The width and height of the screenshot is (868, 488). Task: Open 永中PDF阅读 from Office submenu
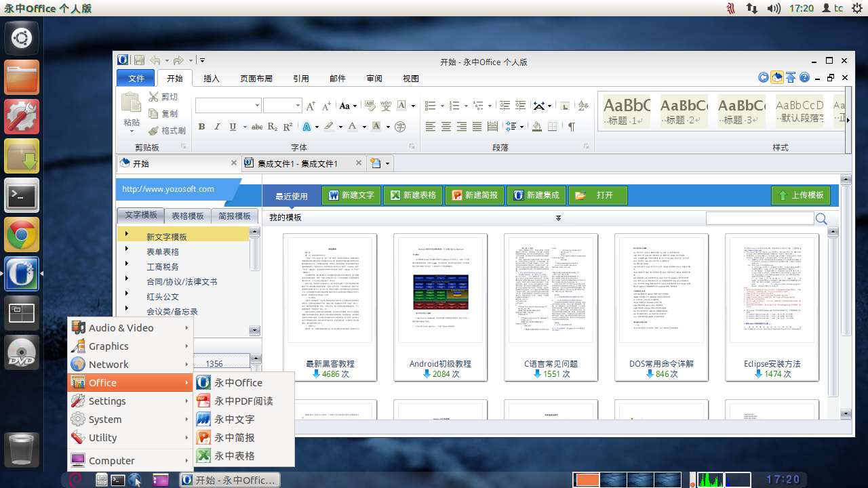(x=244, y=401)
